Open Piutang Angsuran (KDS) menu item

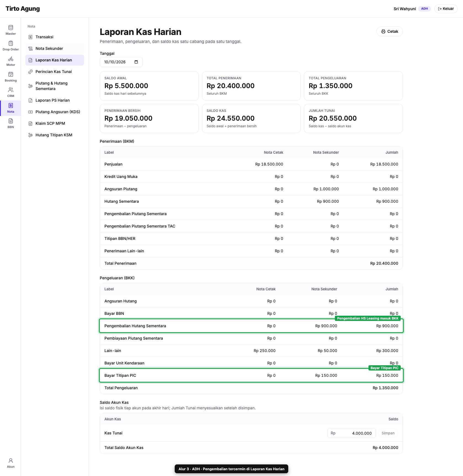click(x=55, y=112)
